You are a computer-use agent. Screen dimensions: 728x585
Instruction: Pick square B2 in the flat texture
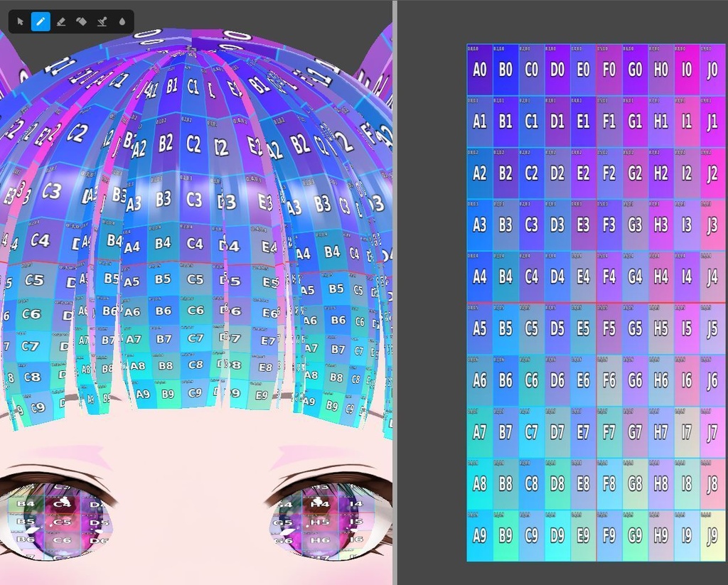click(x=505, y=173)
